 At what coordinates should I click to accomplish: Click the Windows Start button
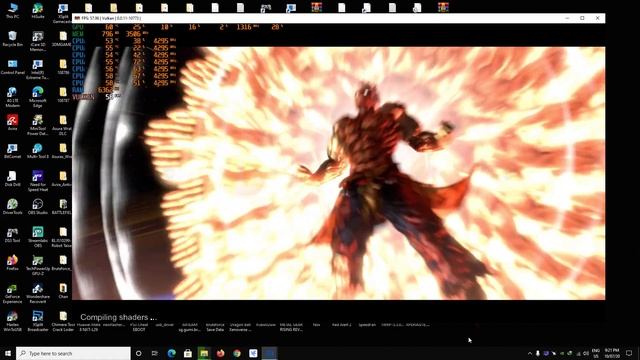tap(8, 353)
